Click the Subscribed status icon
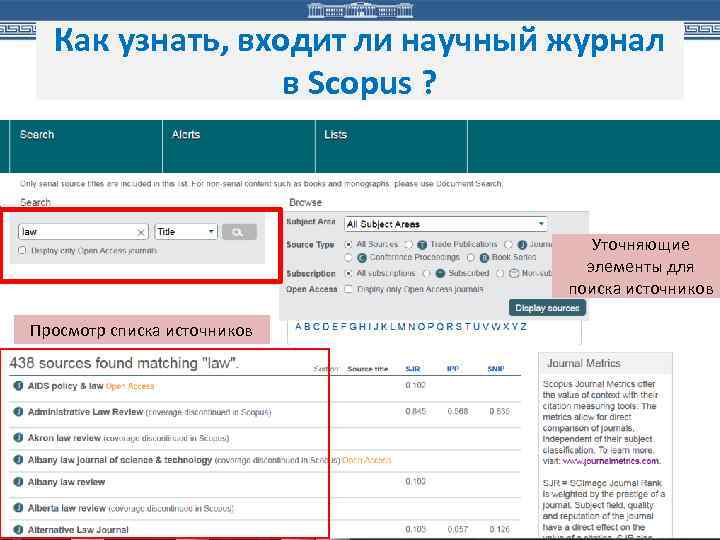Viewport: 720px width, 540px height. pos(440,273)
